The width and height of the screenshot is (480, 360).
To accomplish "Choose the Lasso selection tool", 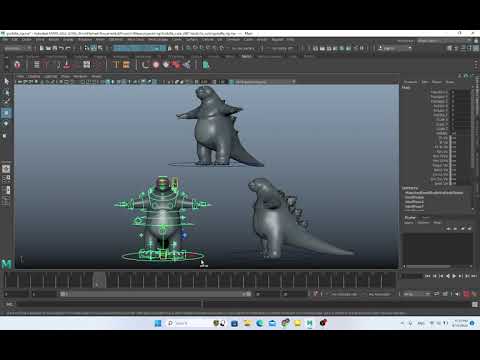I will click(6, 92).
